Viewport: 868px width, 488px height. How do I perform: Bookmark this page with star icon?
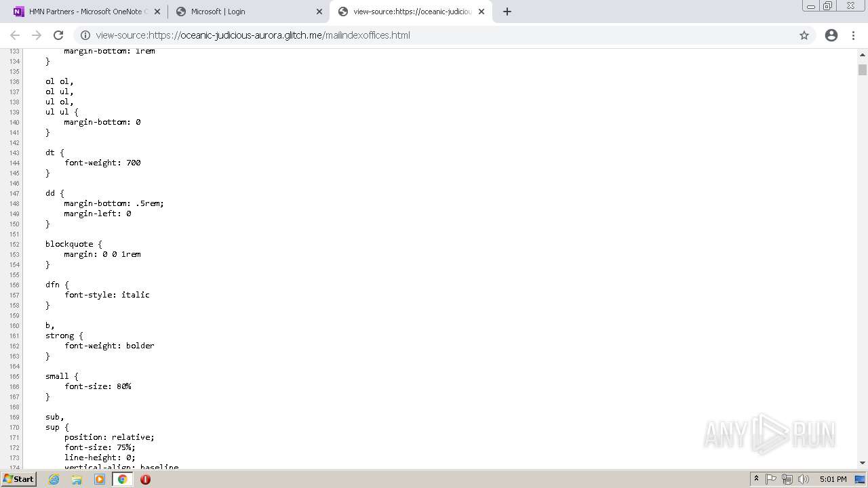(x=804, y=35)
